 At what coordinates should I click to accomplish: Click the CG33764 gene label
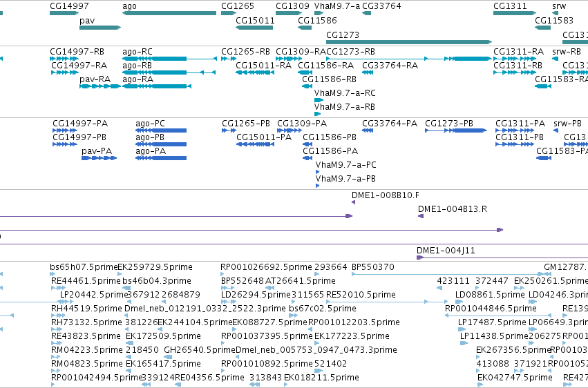point(381,6)
